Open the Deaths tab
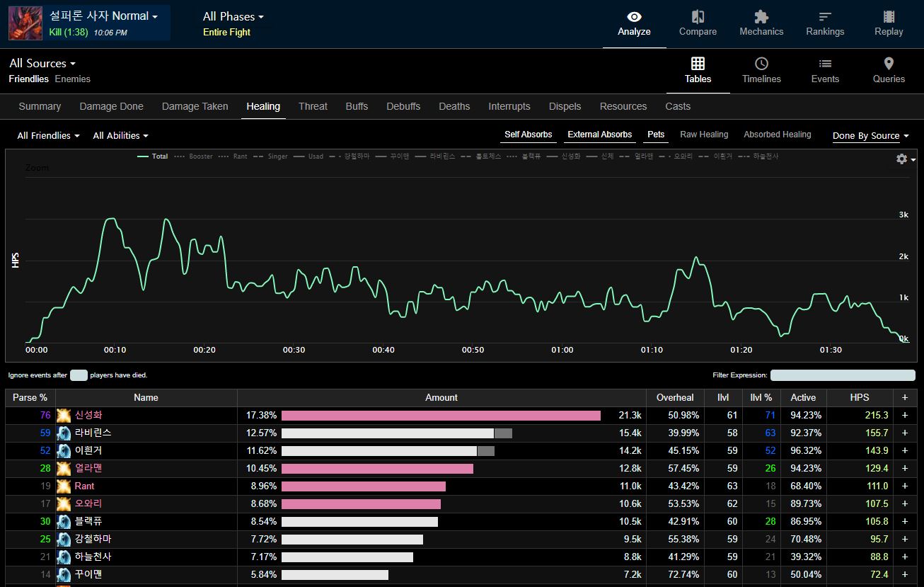The width and height of the screenshot is (924, 587). [454, 106]
